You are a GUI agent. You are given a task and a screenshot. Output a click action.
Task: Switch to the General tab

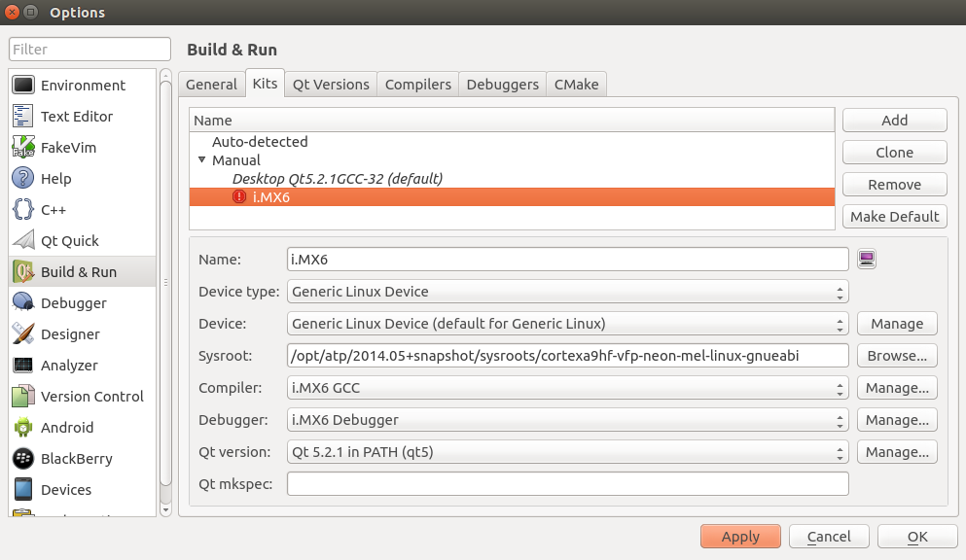tap(211, 85)
